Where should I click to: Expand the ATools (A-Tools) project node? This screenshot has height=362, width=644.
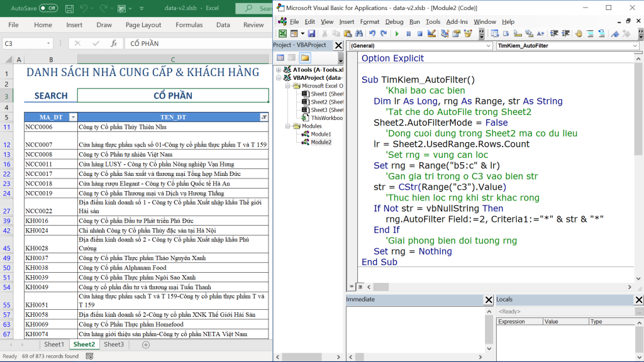[x=279, y=69]
